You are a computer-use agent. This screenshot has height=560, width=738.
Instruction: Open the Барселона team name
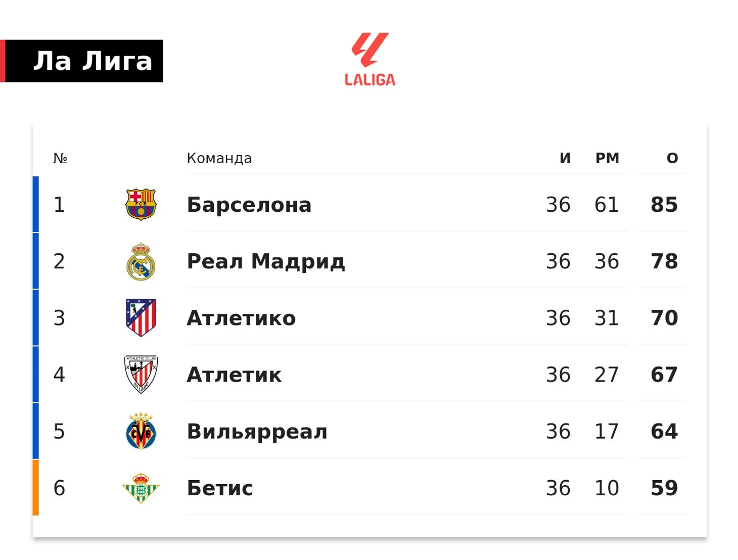[x=249, y=205]
